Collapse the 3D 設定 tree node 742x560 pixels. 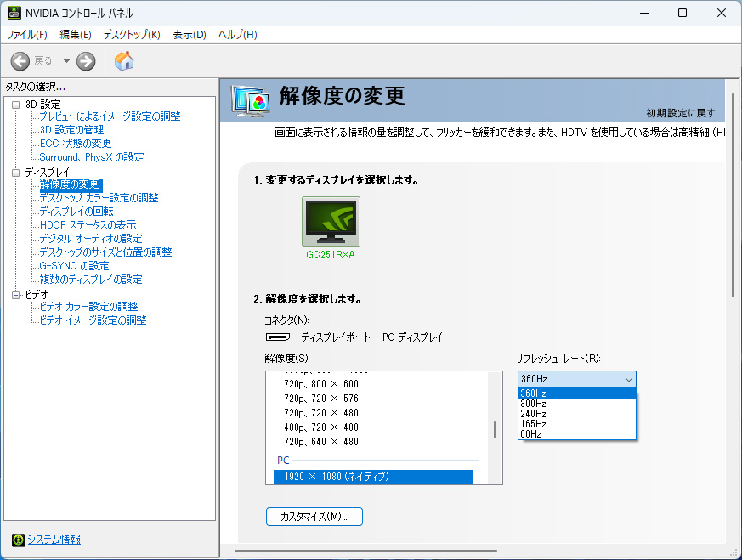(x=15, y=105)
